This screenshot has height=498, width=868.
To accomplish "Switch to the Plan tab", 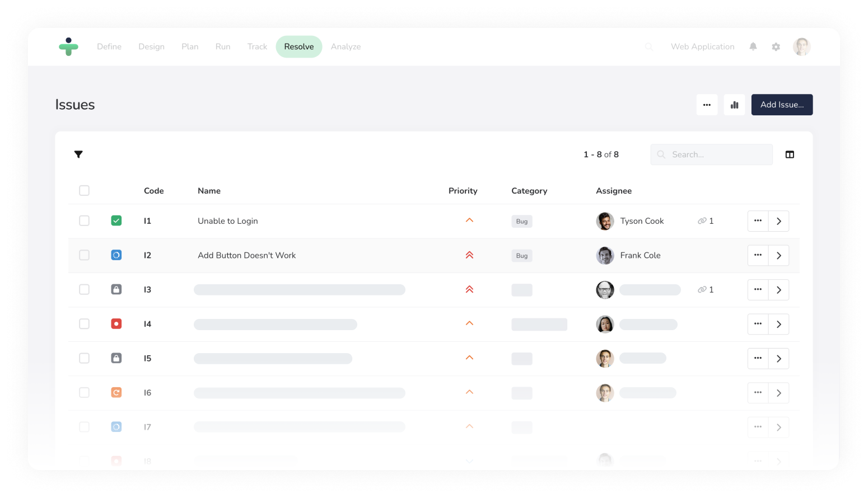I will coord(190,46).
